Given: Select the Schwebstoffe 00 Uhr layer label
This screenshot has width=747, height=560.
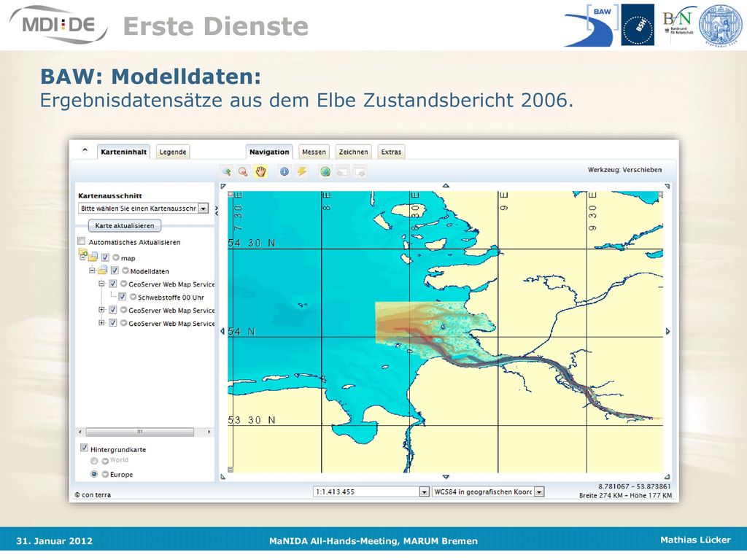Looking at the screenshot, I should click(171, 297).
